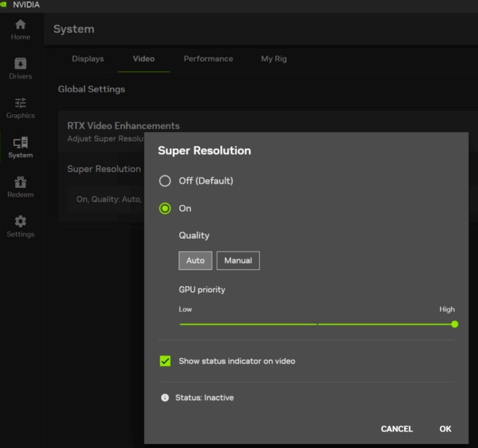Image resolution: width=478 pixels, height=448 pixels.
Task: Confirm with the OK button
Action: pyautogui.click(x=445, y=429)
